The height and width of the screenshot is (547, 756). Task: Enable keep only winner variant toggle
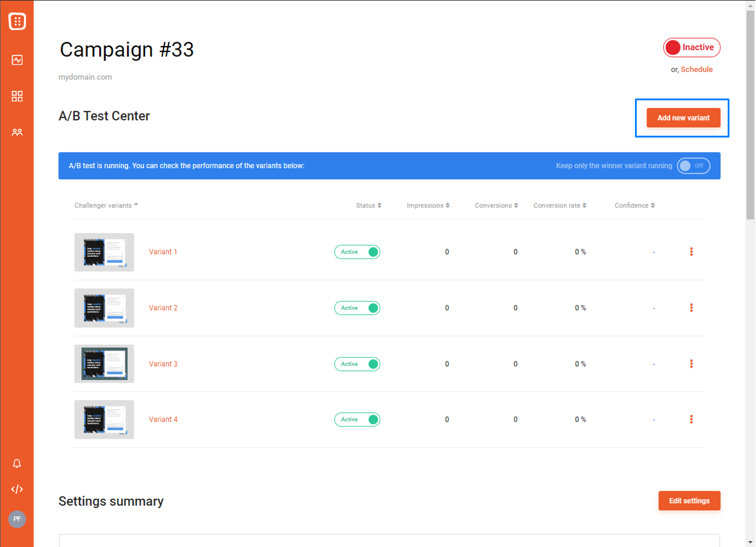(x=693, y=166)
